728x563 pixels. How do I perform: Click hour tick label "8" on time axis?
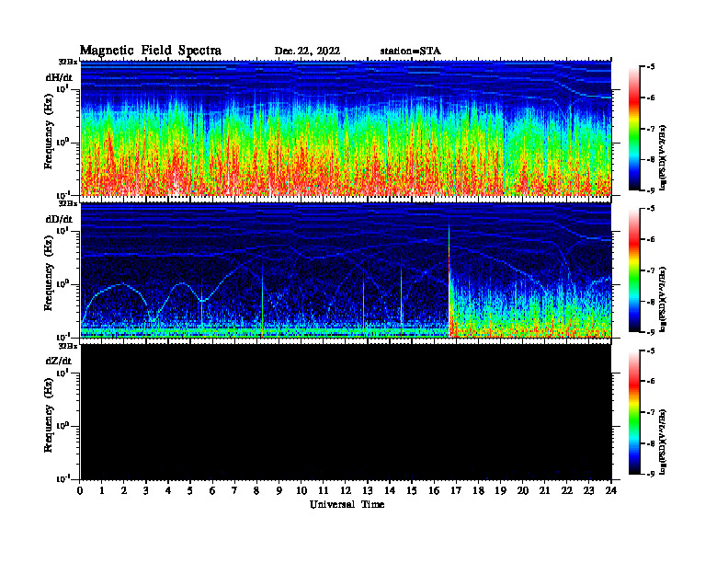click(256, 491)
